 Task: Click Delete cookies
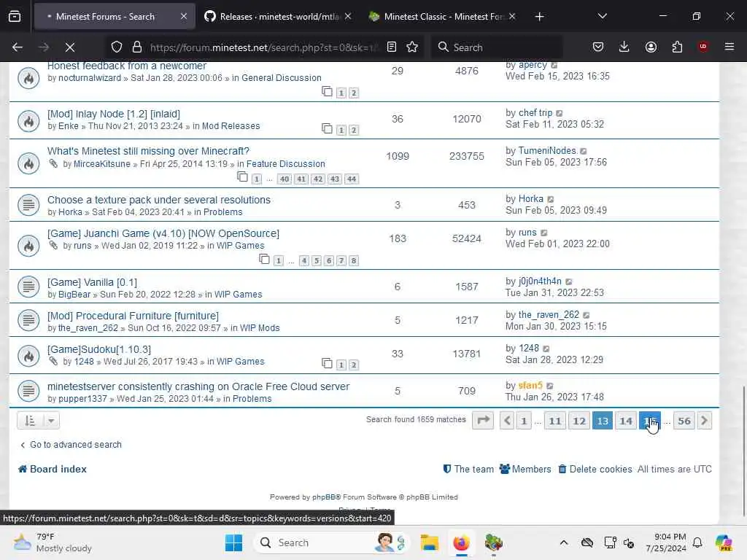(x=595, y=469)
